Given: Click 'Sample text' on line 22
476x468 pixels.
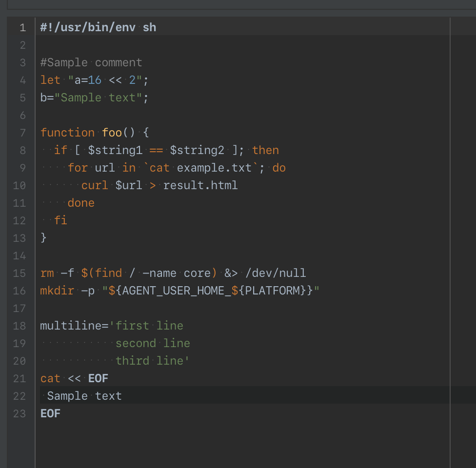Looking at the screenshot, I should coord(84,396).
